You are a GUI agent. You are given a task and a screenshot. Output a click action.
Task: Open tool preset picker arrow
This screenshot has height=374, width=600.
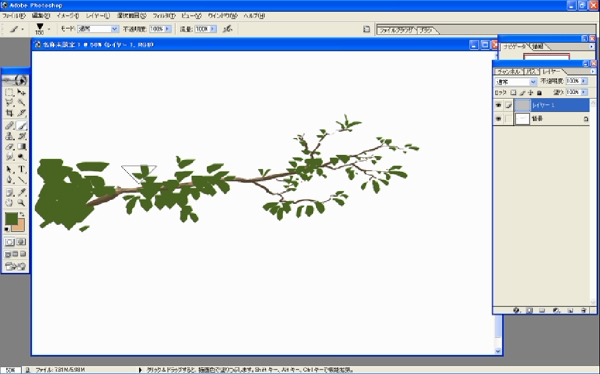pyautogui.click(x=22, y=29)
